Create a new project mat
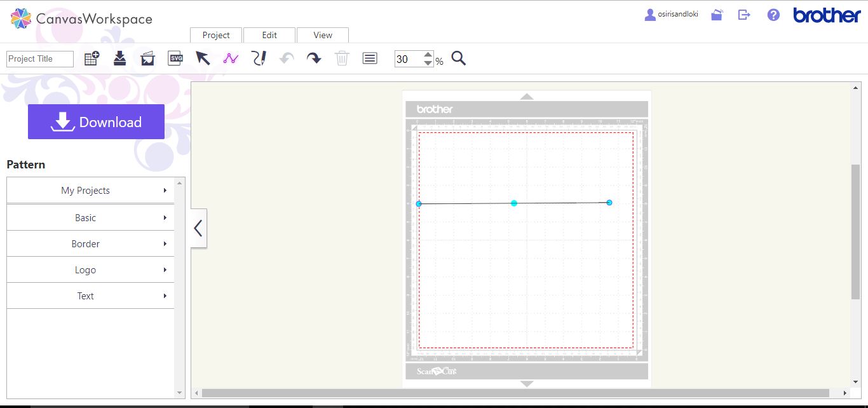The image size is (868, 408). [91, 57]
